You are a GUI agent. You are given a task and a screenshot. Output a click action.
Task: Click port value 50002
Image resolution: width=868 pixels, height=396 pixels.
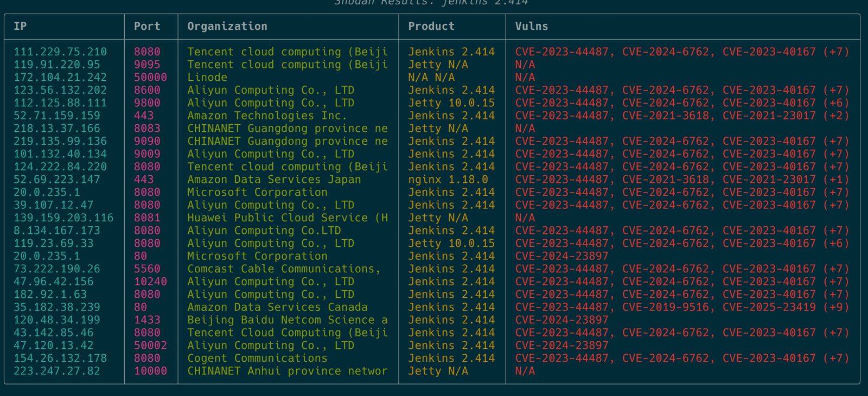pos(150,345)
